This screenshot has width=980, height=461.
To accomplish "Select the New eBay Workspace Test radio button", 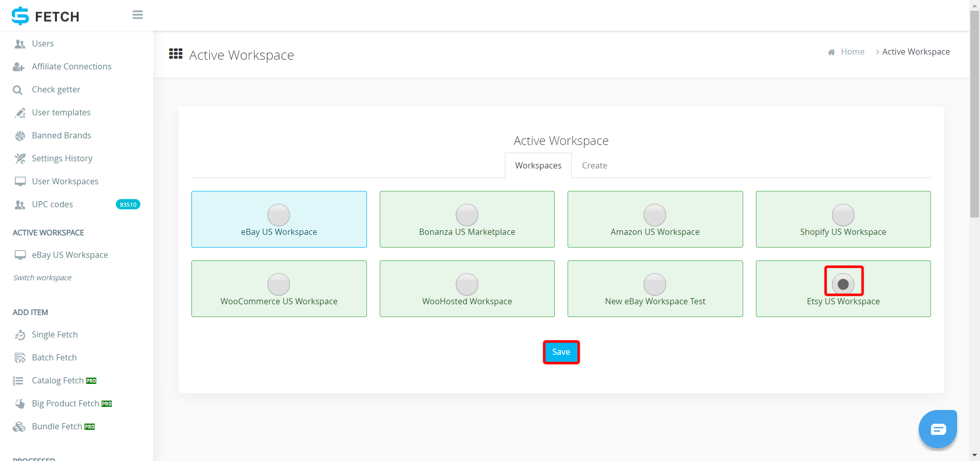I will 655,284.
